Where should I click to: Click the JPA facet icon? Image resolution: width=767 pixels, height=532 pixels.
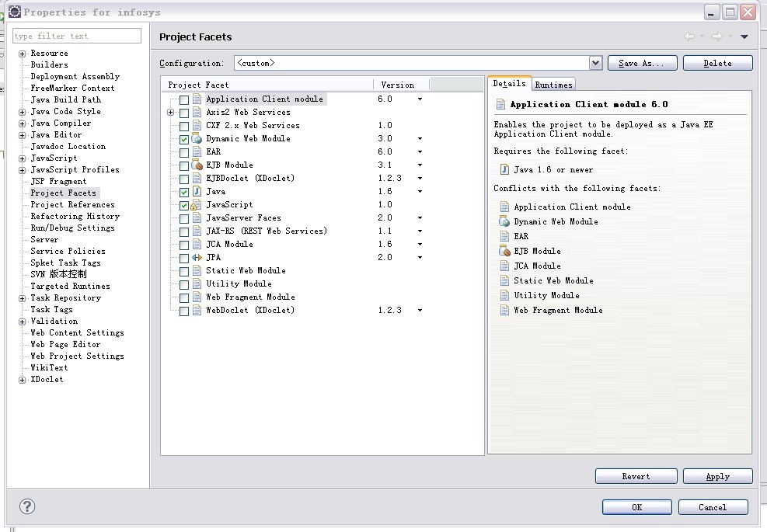coord(197,258)
